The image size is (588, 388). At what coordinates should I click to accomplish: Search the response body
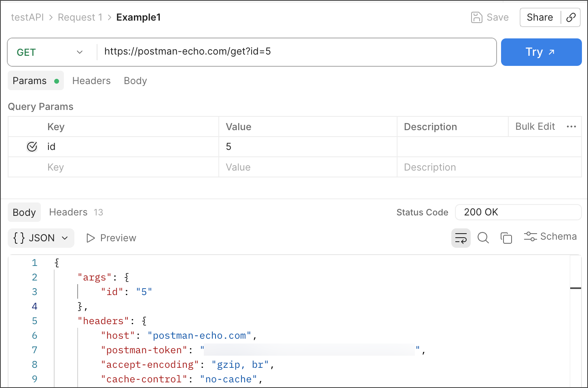point(483,238)
